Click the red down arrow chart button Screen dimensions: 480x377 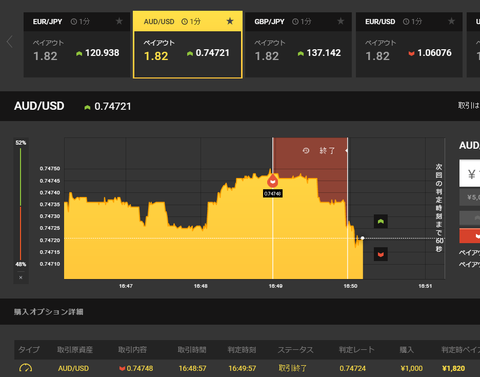pyautogui.click(x=381, y=254)
